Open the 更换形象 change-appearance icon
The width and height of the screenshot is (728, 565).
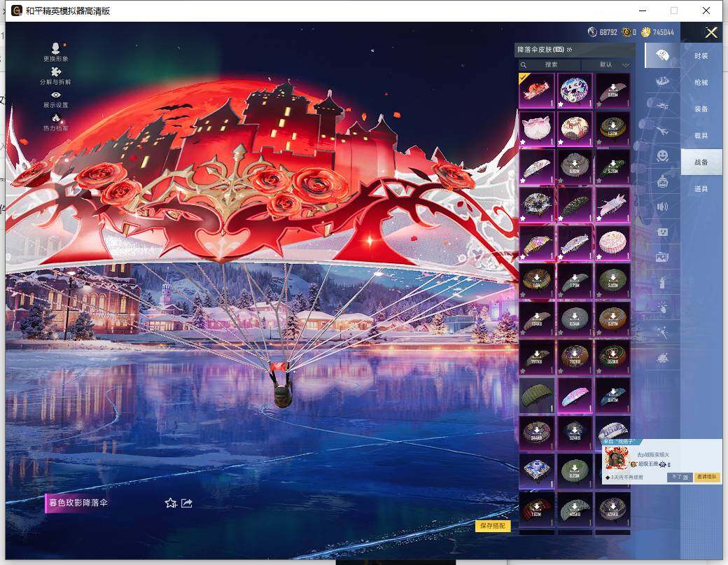click(56, 52)
